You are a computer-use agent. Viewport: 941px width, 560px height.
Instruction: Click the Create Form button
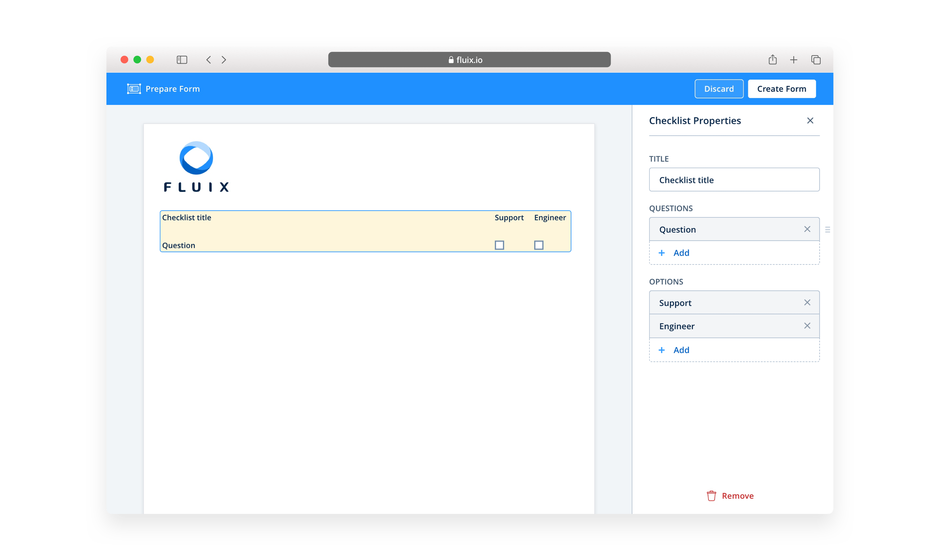coord(781,89)
